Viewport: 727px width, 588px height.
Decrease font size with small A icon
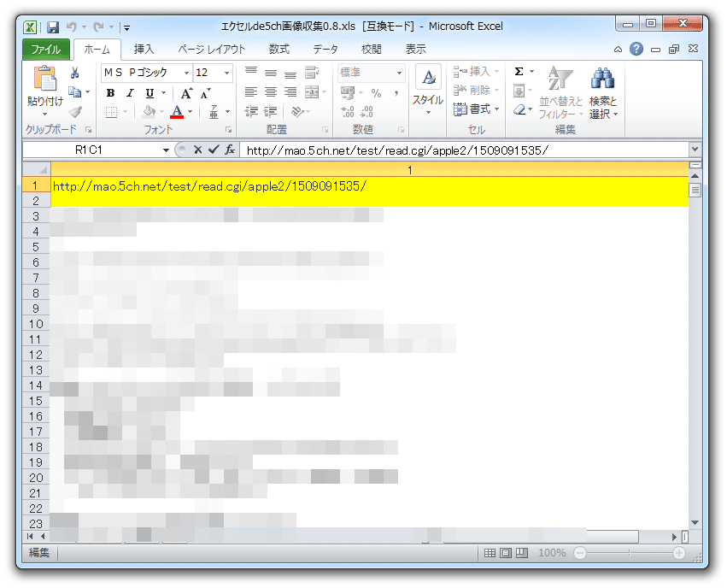[205, 93]
